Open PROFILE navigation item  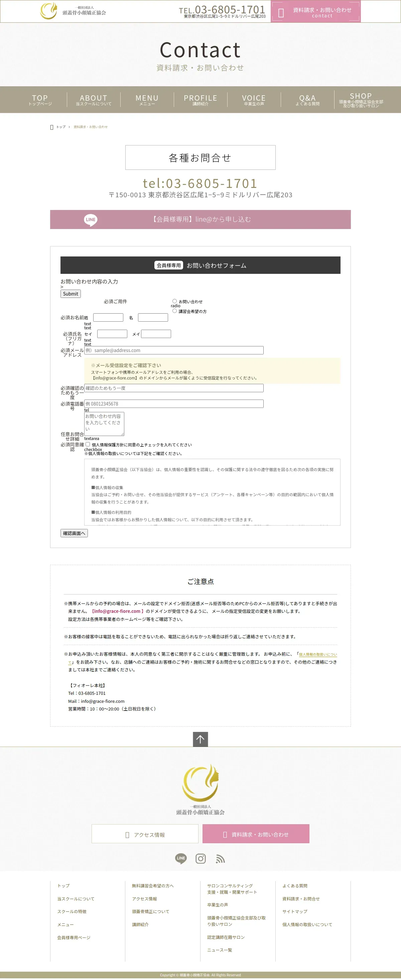point(200,100)
